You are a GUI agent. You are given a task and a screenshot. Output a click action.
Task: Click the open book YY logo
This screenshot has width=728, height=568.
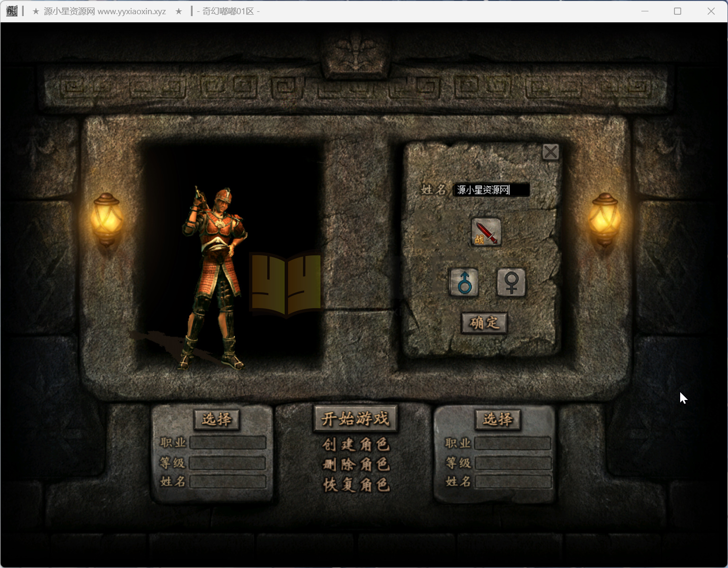point(285,284)
